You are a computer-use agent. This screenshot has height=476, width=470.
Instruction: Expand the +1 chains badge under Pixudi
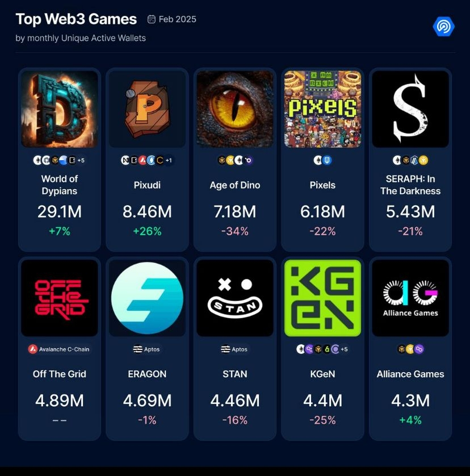tap(169, 160)
